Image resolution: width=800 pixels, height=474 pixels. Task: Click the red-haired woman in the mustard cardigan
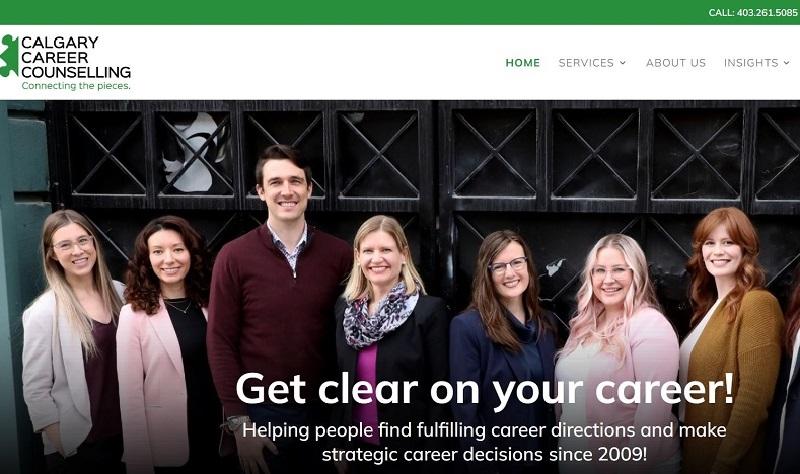pyautogui.click(x=731, y=337)
